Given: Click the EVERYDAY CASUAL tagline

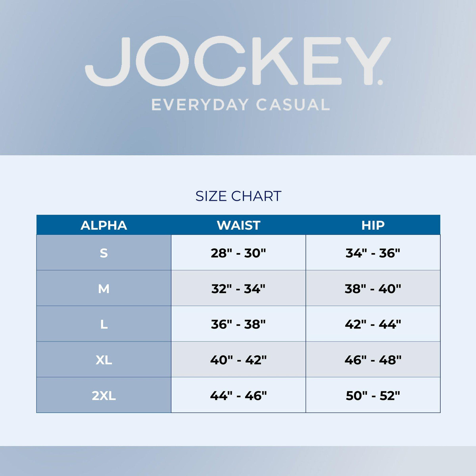Looking at the screenshot, I should pos(240,105).
